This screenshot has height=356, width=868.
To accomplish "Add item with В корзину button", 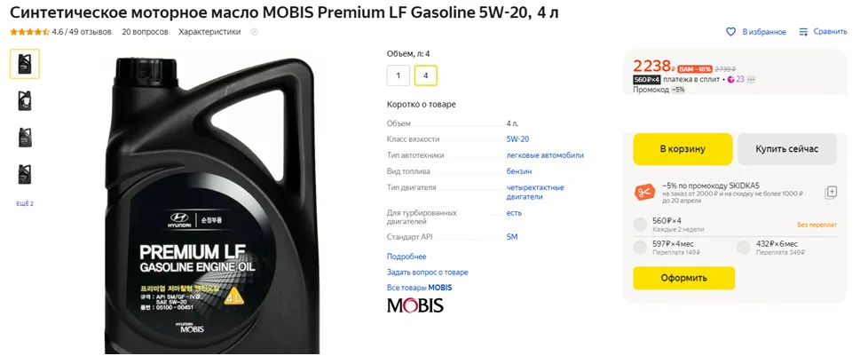I will point(683,149).
